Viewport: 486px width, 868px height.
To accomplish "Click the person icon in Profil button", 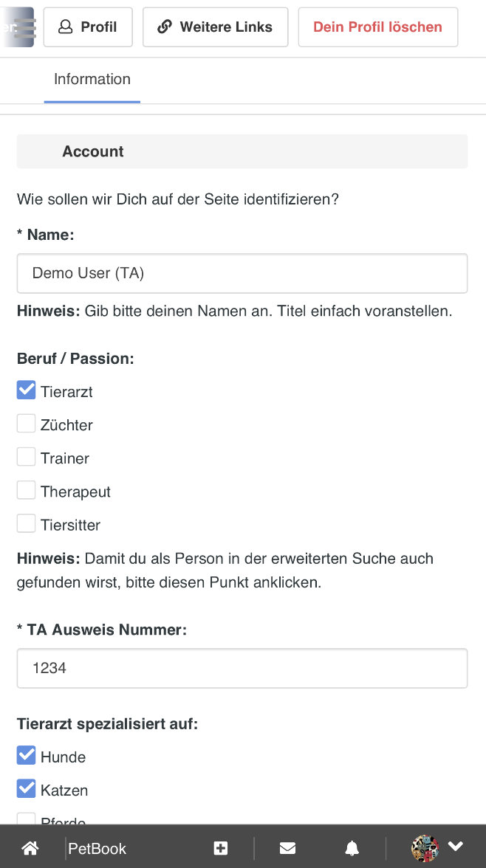I will tap(66, 27).
